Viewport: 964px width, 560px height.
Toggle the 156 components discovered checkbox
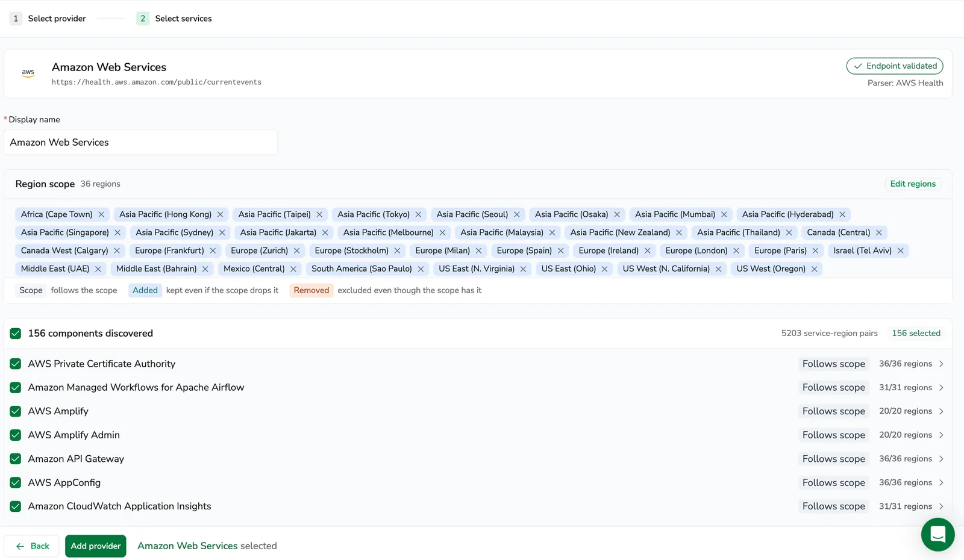pos(16,334)
